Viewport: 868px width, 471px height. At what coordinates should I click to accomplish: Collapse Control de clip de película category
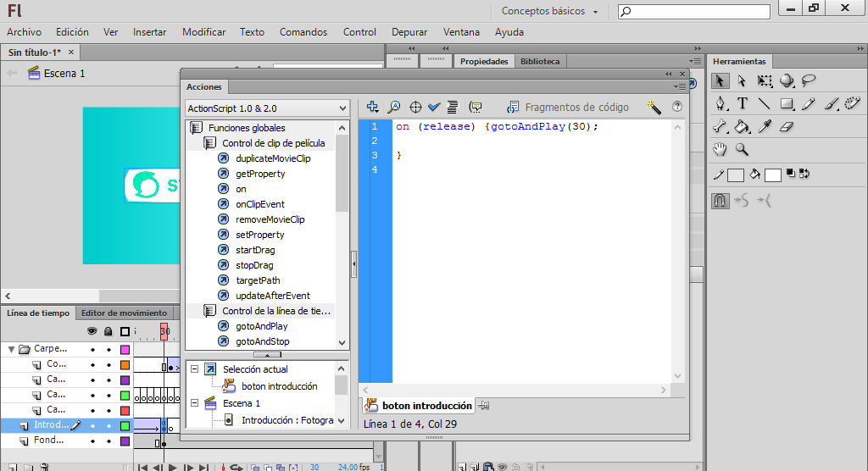[210, 143]
